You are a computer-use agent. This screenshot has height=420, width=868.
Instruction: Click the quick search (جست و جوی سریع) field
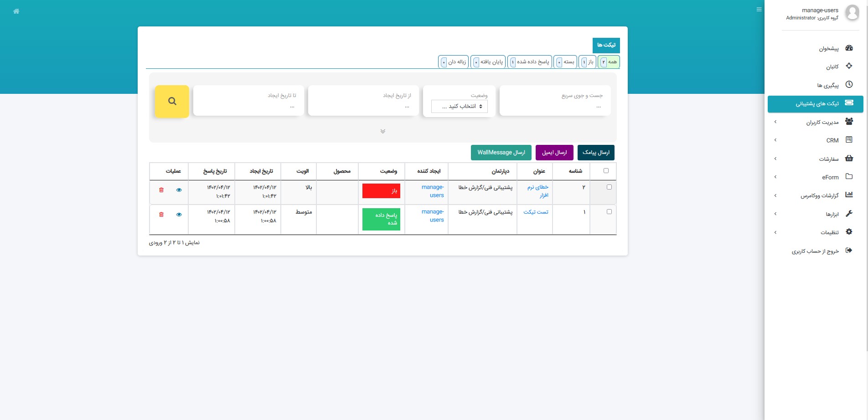tap(555, 106)
